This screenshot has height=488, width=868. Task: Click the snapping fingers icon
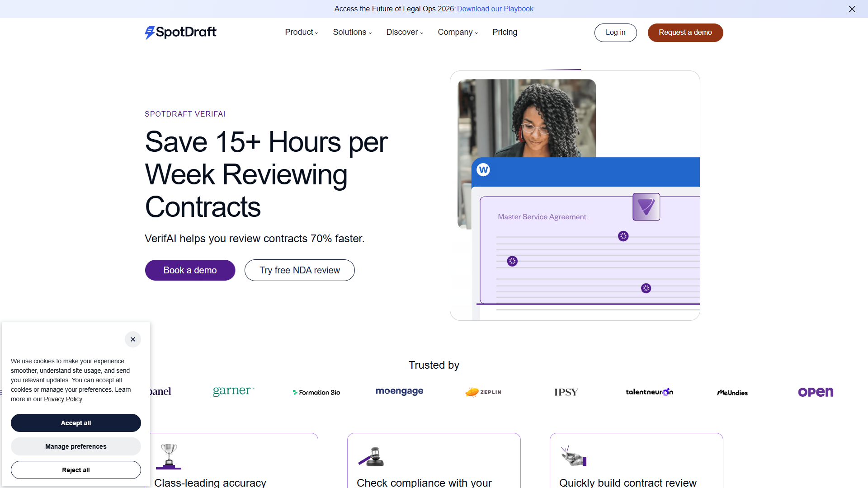click(574, 456)
